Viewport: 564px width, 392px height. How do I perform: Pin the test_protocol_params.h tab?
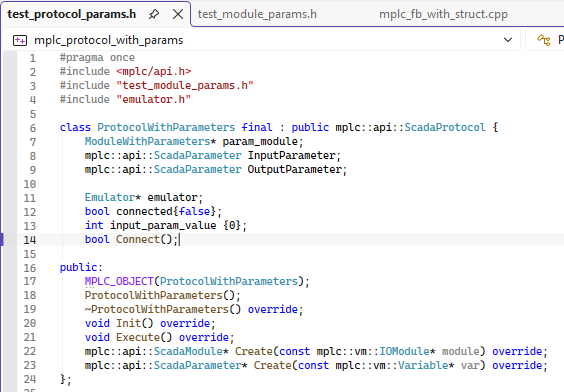click(154, 14)
